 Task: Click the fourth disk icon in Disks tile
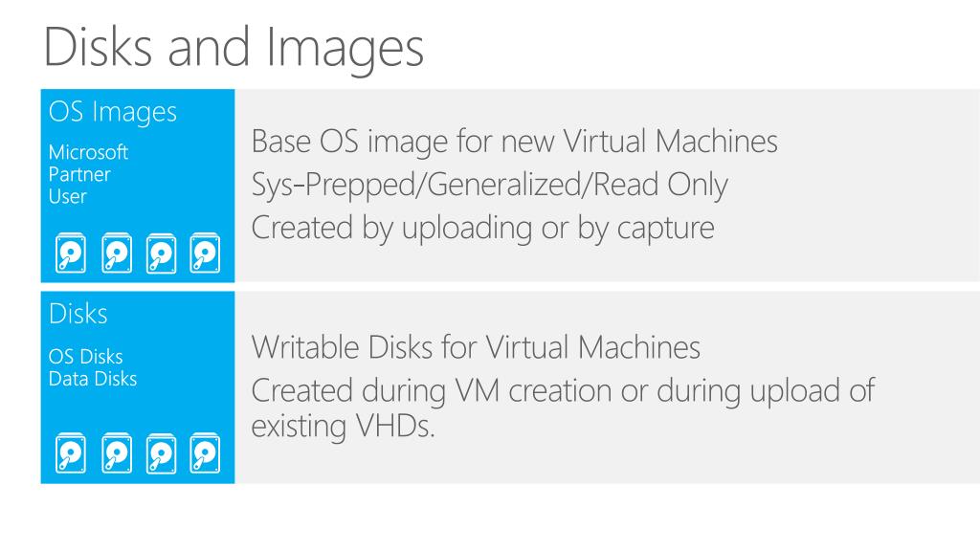[x=205, y=452]
